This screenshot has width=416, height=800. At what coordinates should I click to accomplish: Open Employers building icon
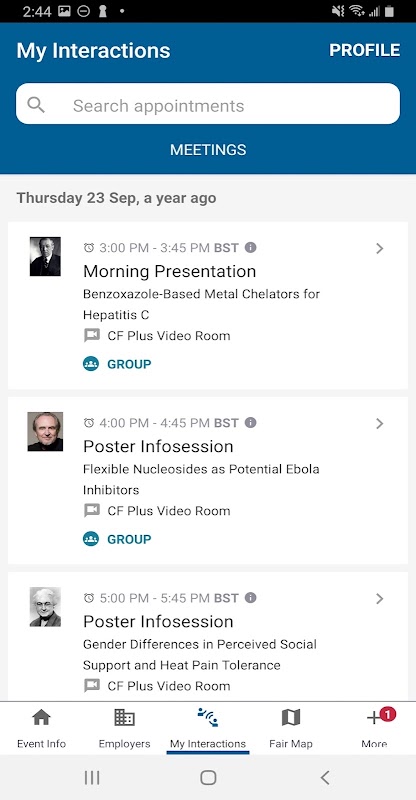(x=124, y=718)
